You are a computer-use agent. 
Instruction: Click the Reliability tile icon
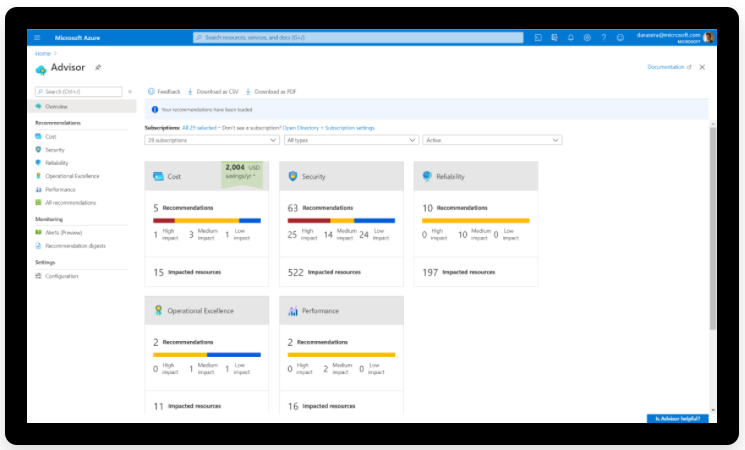(x=427, y=176)
